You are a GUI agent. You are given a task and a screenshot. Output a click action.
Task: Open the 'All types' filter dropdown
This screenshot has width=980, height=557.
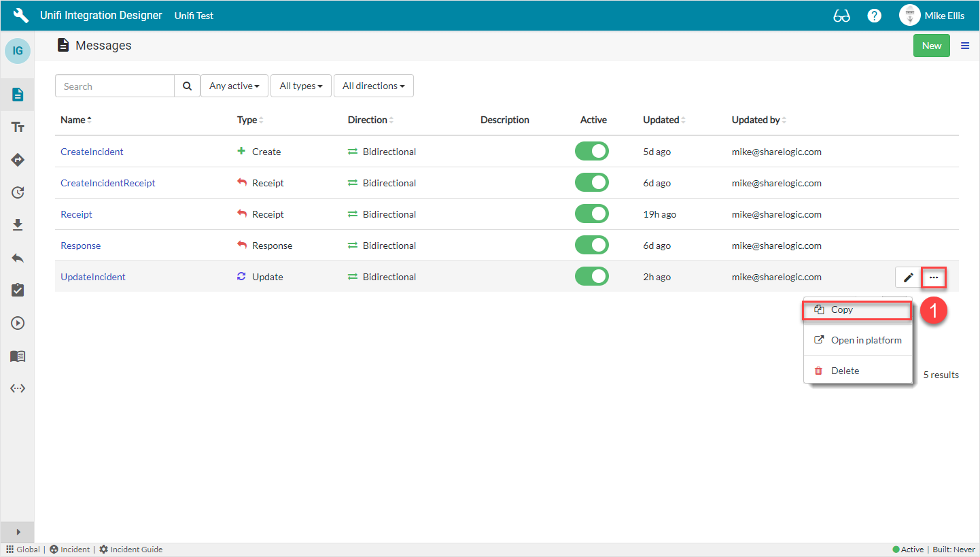pos(300,86)
